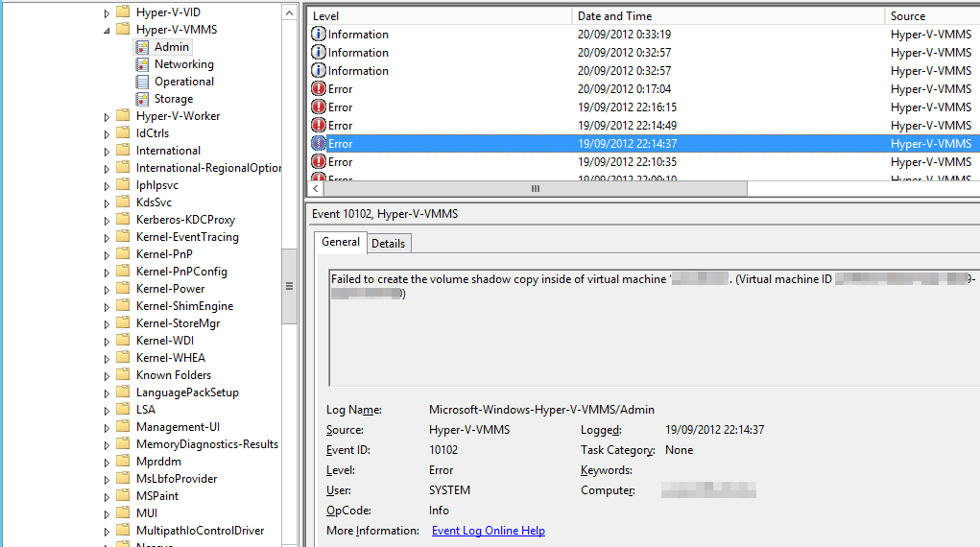Screen dimensions: 980x547
Task: Click the Kernel-PnP folder icon
Action: [124, 254]
